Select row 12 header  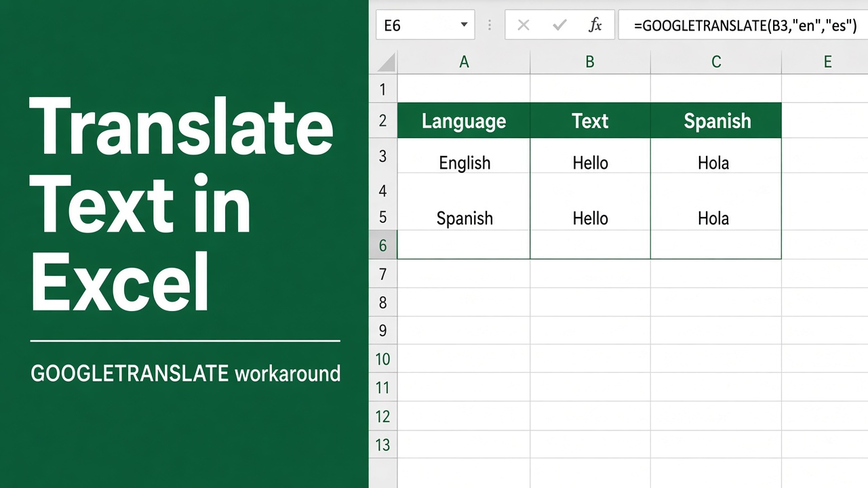pos(383,416)
